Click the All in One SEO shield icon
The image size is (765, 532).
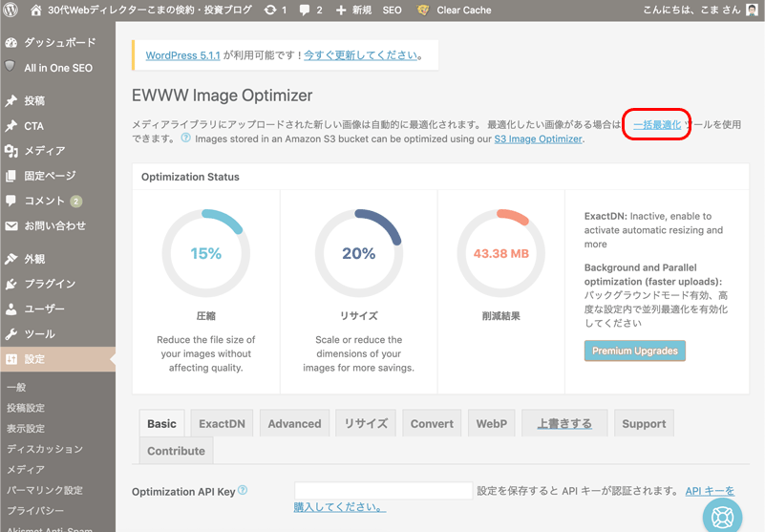click(11, 66)
